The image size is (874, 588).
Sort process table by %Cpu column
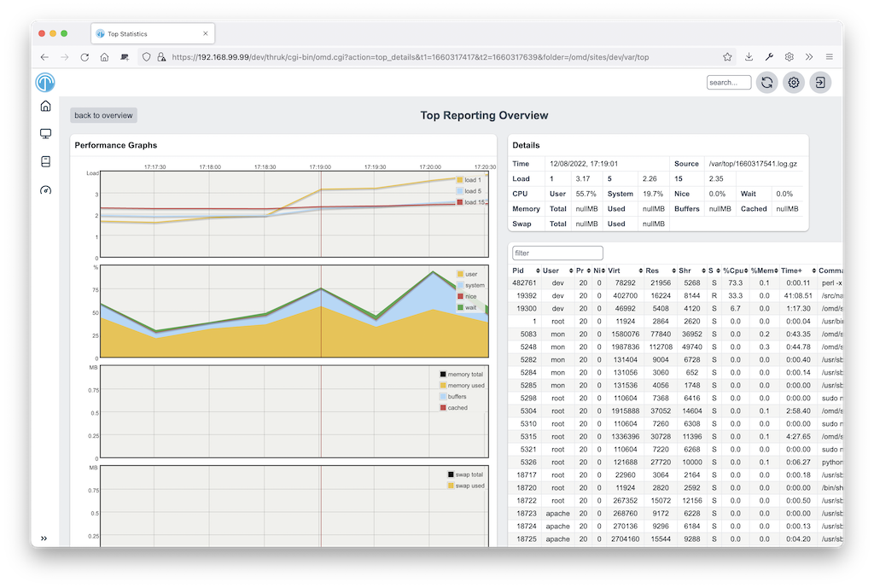(735, 271)
